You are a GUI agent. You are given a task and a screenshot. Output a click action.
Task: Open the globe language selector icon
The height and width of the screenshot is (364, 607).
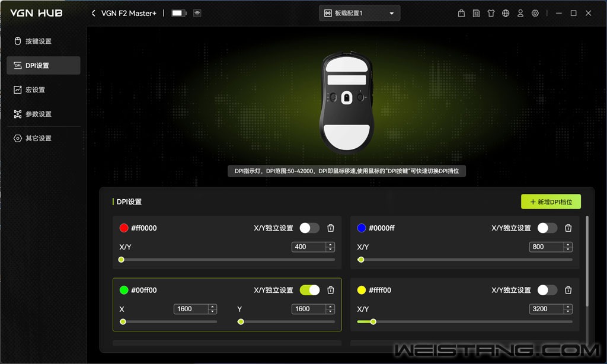[506, 13]
